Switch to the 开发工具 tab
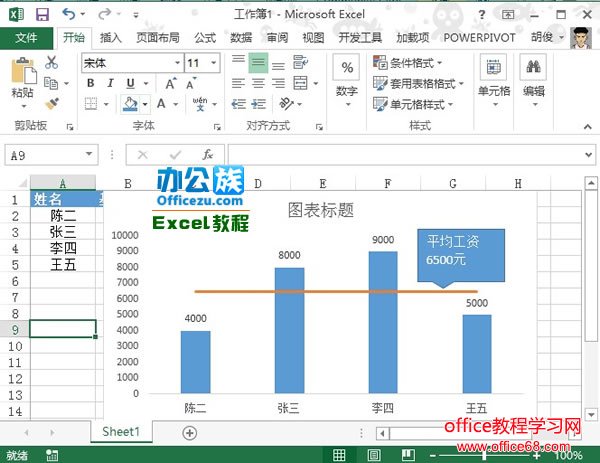600x463 pixels. [360, 37]
